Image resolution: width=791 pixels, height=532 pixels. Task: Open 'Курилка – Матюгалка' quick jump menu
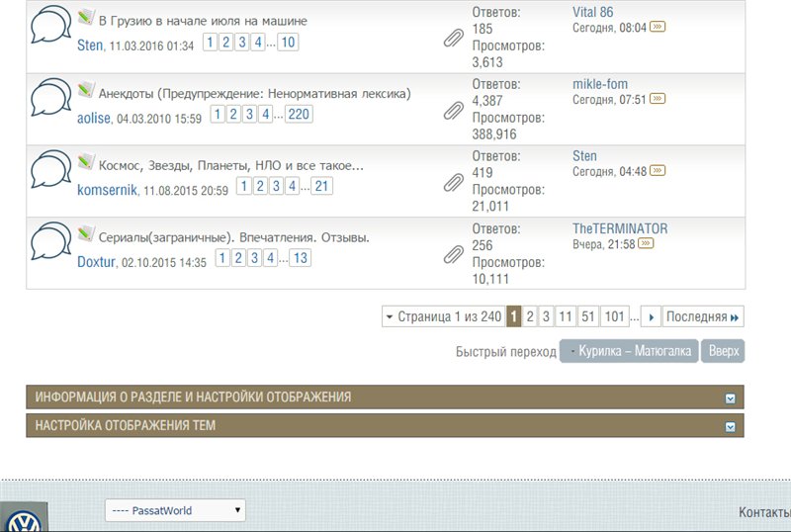629,351
